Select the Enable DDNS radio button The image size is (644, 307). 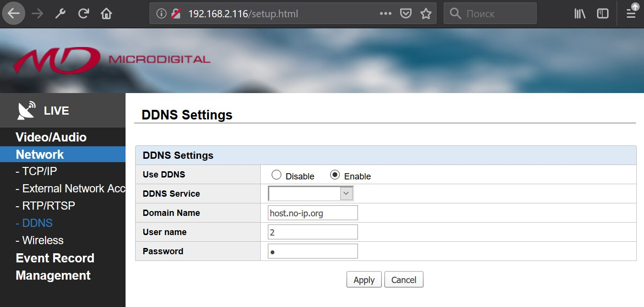pyautogui.click(x=335, y=175)
